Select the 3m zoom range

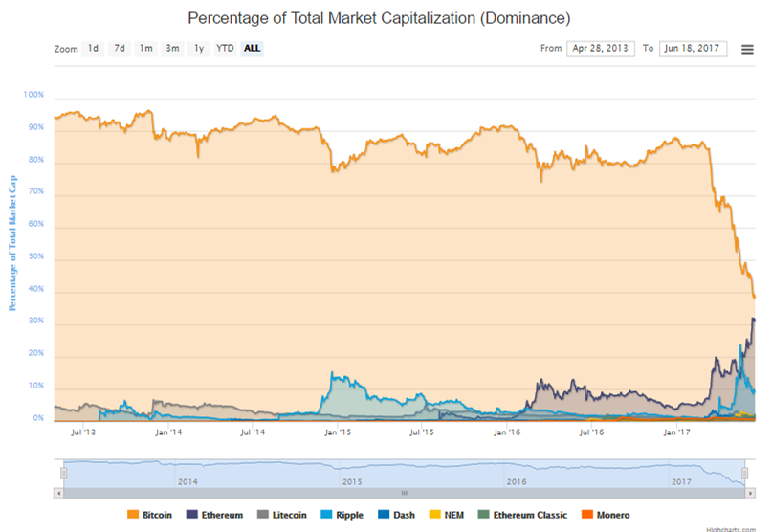click(x=172, y=48)
